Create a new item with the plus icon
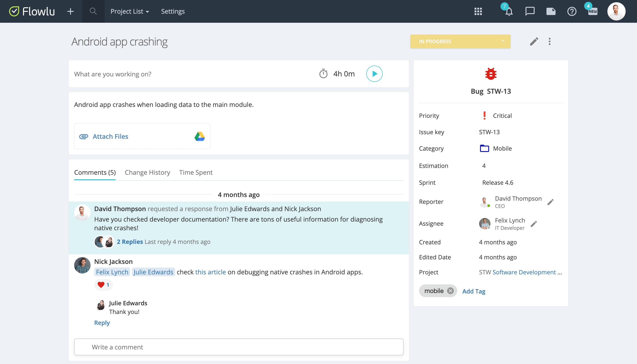Screen dimensions: 637x364 tap(70, 12)
